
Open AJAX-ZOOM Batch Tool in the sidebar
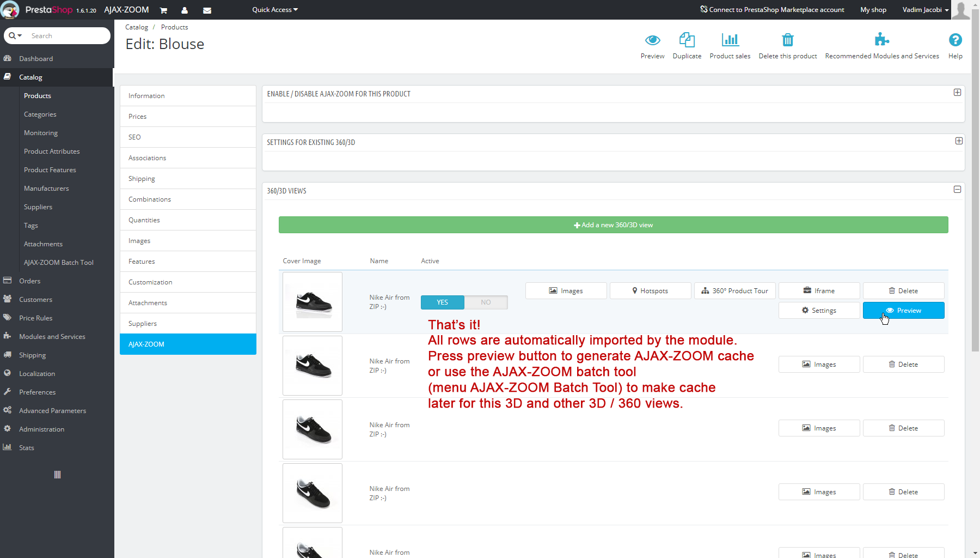coord(58,263)
